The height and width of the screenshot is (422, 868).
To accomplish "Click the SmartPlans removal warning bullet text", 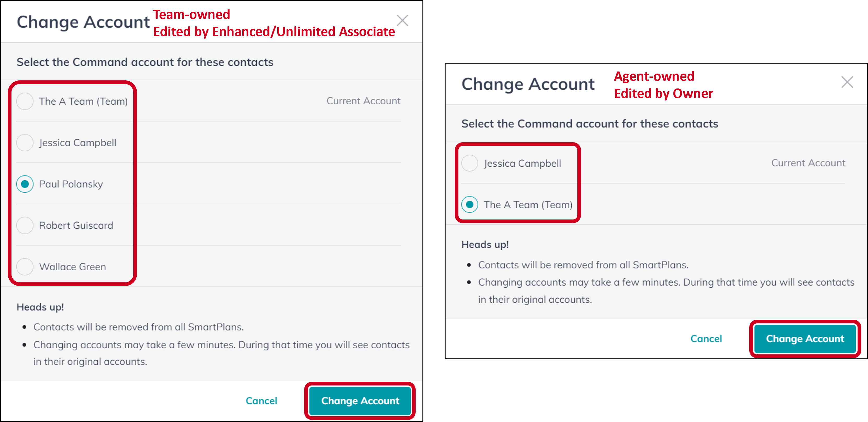I will [x=139, y=326].
